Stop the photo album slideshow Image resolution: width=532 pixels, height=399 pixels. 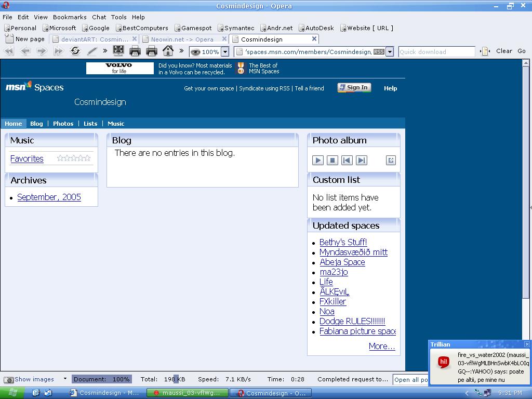[332, 160]
